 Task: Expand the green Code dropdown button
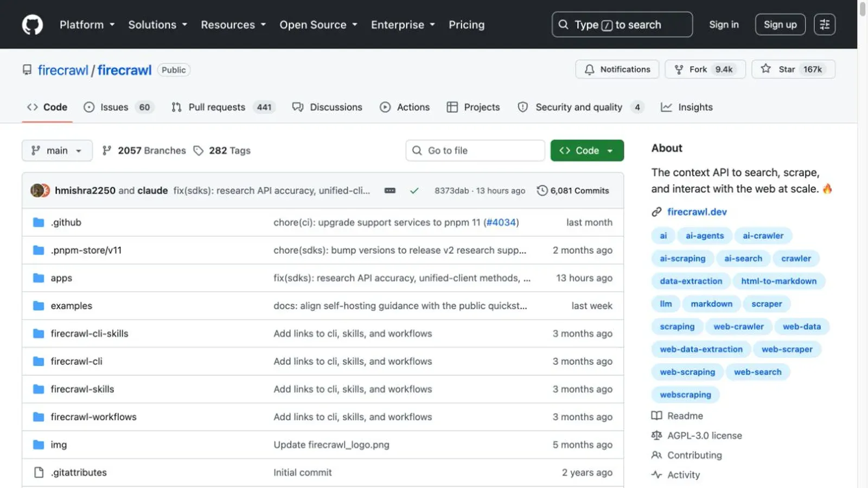click(x=587, y=150)
